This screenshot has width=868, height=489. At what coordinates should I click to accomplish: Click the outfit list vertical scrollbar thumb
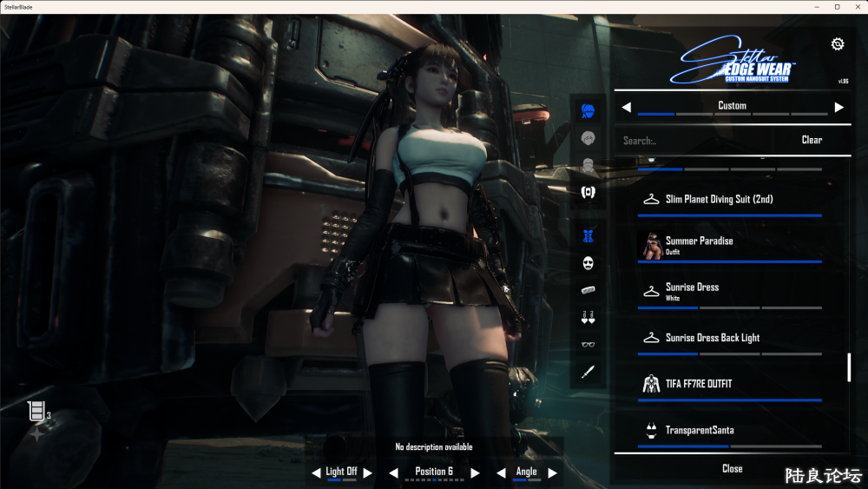849,367
